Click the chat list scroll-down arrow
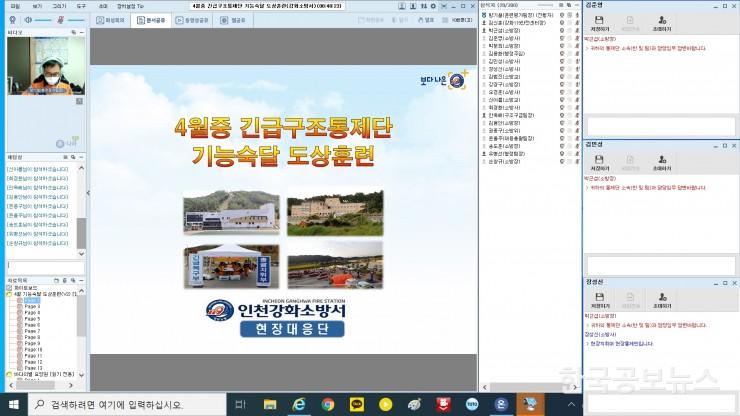The image size is (740, 416). coord(81,254)
